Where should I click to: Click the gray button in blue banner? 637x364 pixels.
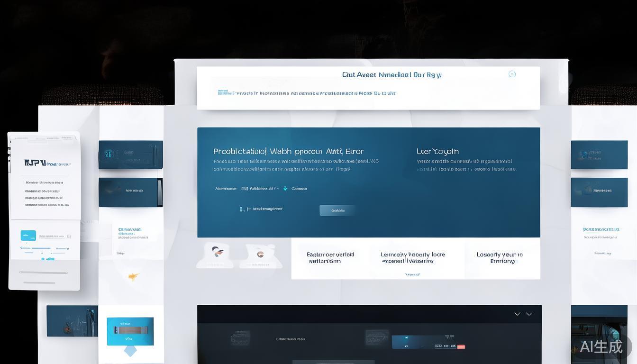337,210
